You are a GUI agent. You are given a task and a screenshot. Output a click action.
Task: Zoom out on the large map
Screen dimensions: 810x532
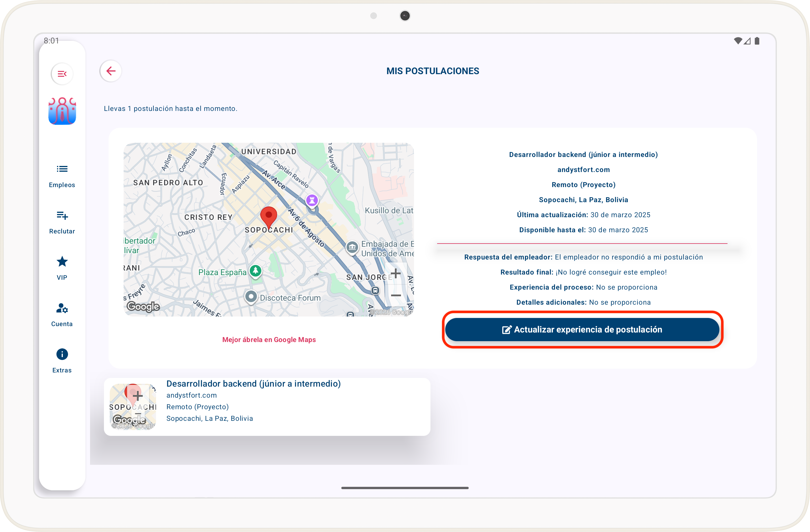395,295
